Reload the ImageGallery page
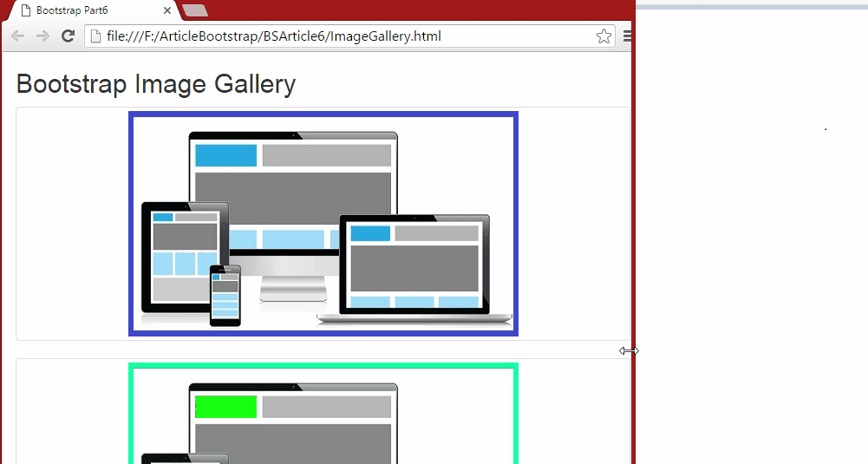The height and width of the screenshot is (464, 868). [x=68, y=36]
